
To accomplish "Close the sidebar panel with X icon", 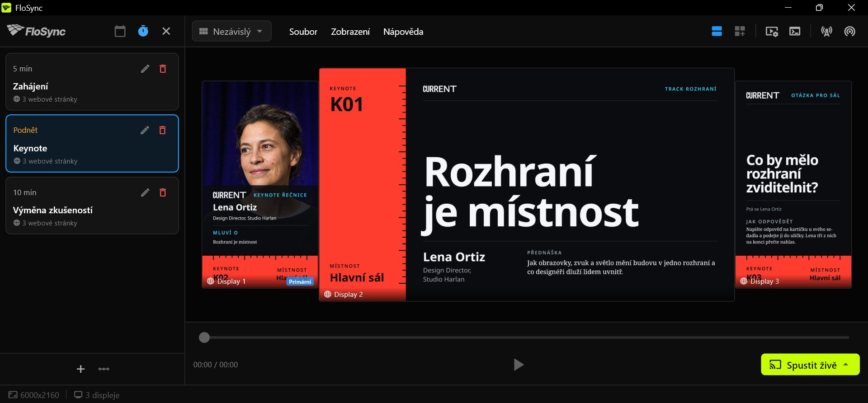I will [166, 31].
